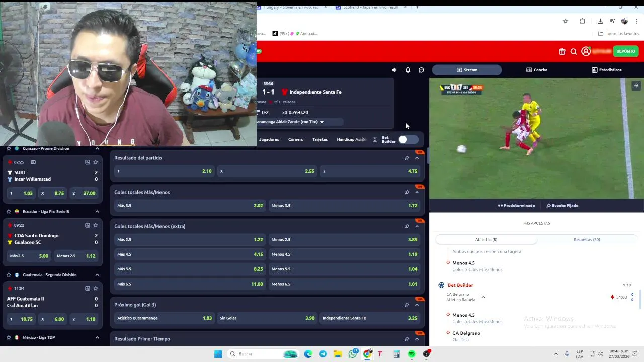Collapse the Próximo gol (Gol 3) market

point(417,305)
